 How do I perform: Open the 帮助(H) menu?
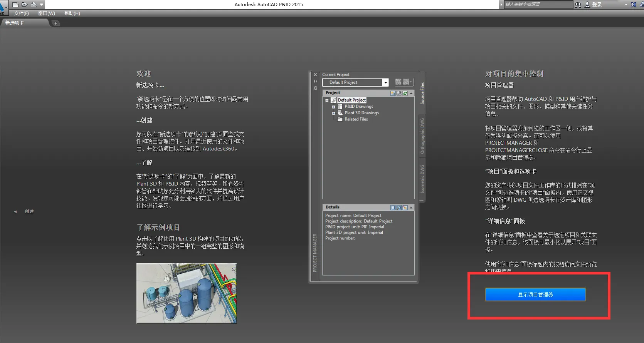tap(72, 13)
